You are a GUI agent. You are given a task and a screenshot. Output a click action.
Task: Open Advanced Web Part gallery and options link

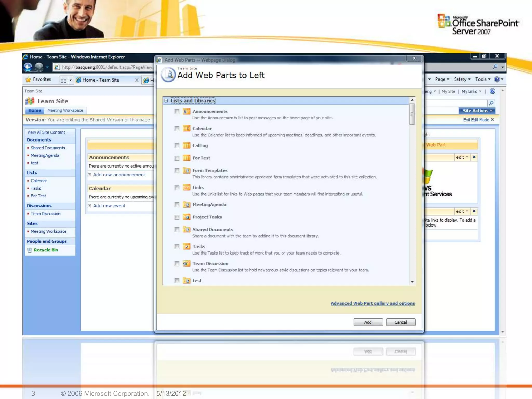(x=373, y=303)
